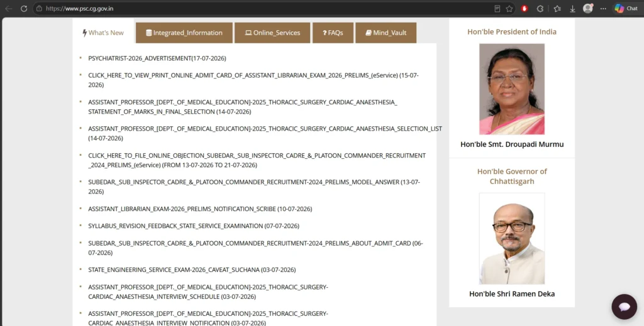Add page to favorites star icon
The image size is (644, 326).
(x=509, y=8)
